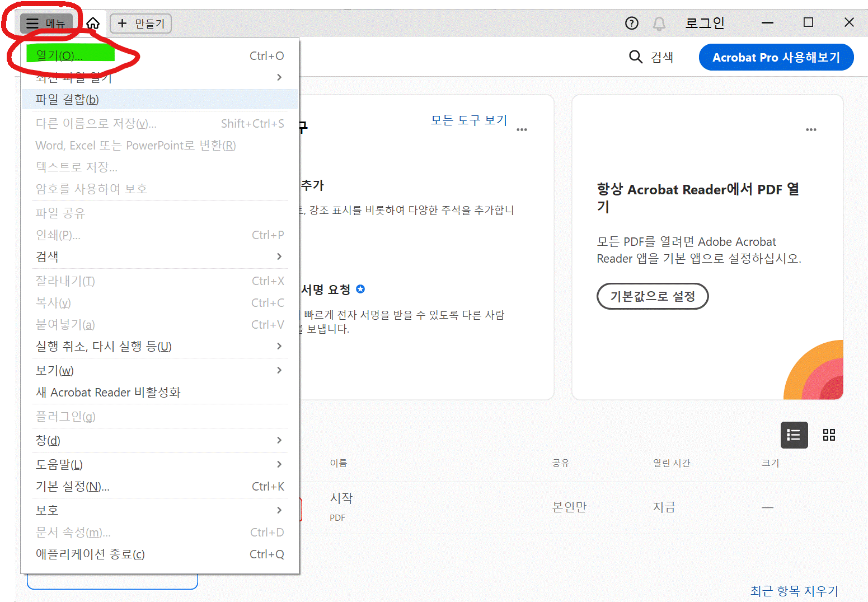The height and width of the screenshot is (602, 868).
Task: Click 지금 opened time cell
Action: click(x=664, y=507)
